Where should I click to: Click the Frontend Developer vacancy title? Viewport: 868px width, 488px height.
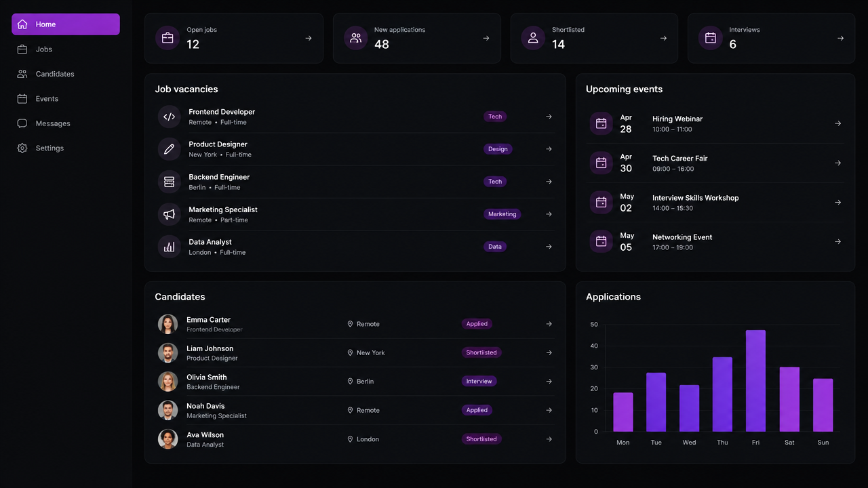(222, 112)
